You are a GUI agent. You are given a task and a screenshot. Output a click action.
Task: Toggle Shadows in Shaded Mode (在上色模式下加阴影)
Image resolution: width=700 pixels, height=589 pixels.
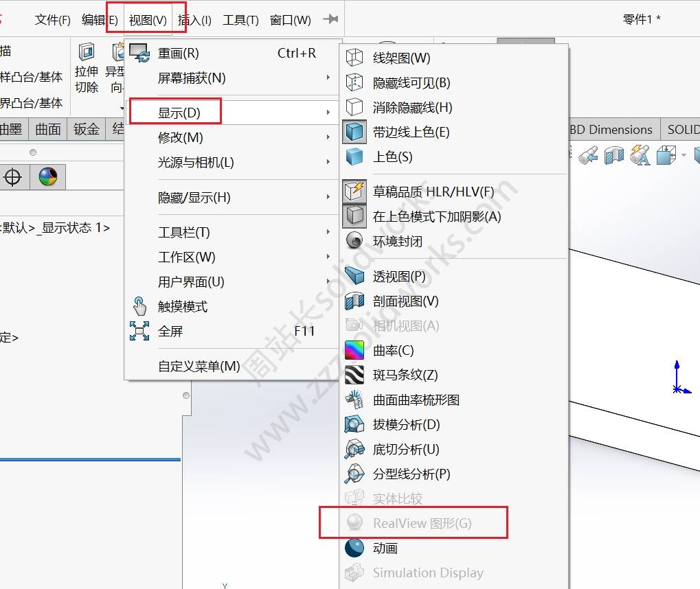(x=453, y=216)
